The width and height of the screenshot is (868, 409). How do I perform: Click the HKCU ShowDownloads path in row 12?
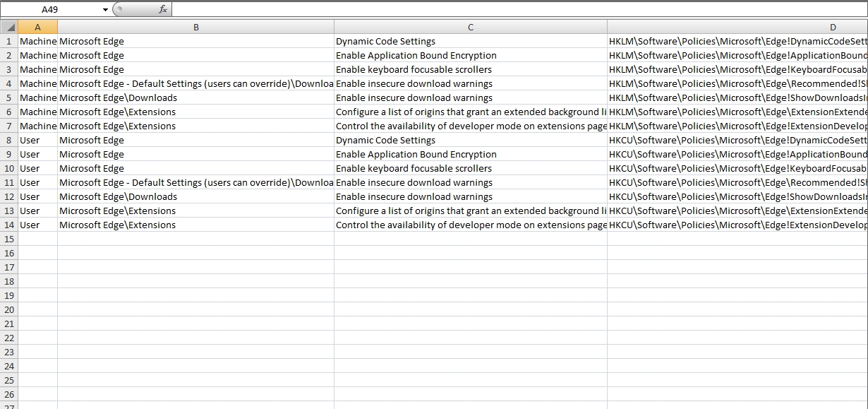coord(737,196)
